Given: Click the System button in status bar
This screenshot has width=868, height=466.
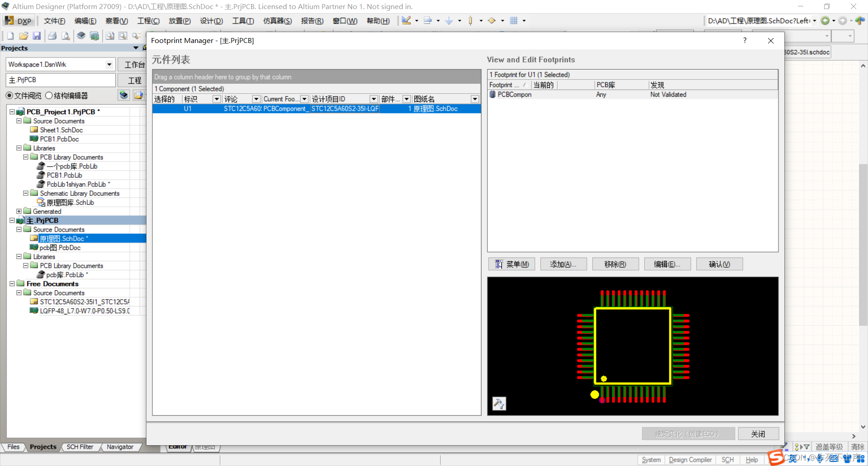Looking at the screenshot, I should tap(651, 460).
